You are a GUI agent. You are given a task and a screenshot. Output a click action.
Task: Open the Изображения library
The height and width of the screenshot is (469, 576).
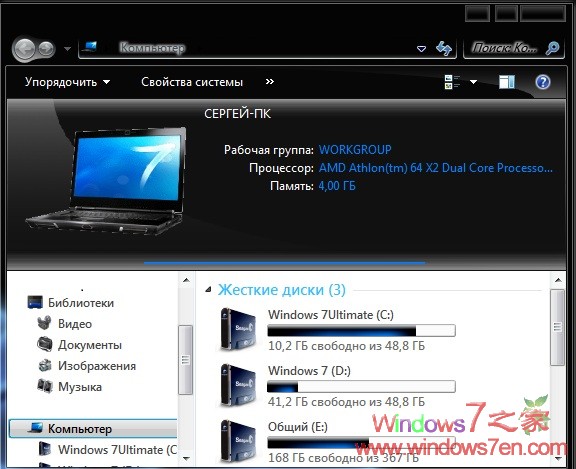pyautogui.click(x=97, y=366)
